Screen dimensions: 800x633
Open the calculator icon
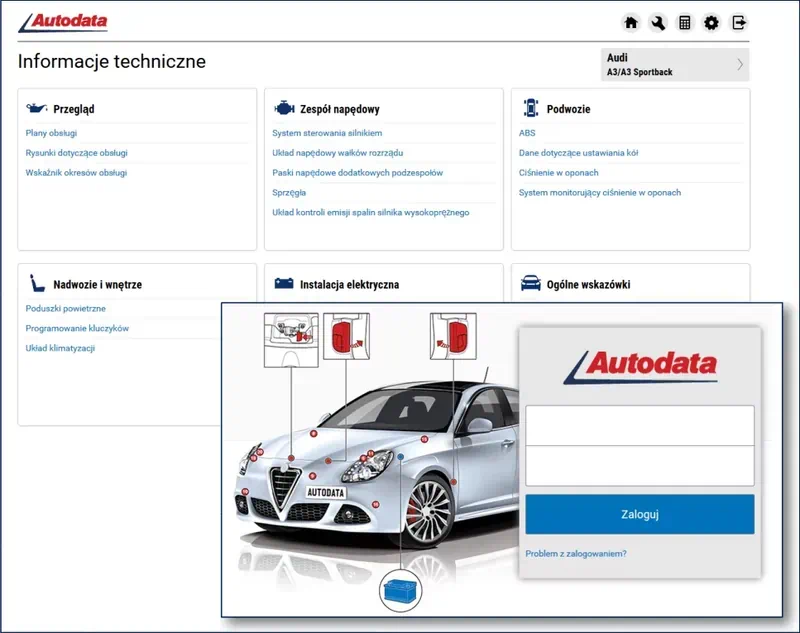coord(685,23)
